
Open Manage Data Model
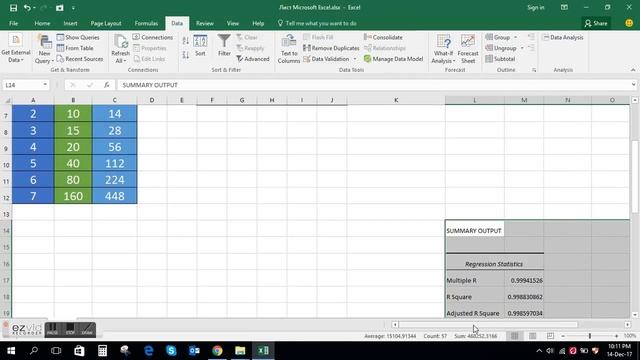tap(393, 59)
